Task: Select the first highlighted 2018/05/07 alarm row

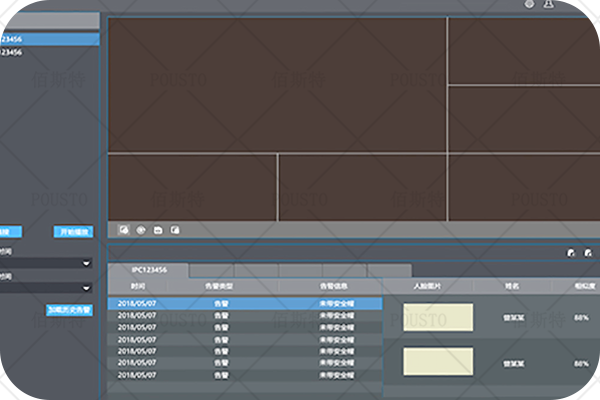Action: click(x=244, y=302)
